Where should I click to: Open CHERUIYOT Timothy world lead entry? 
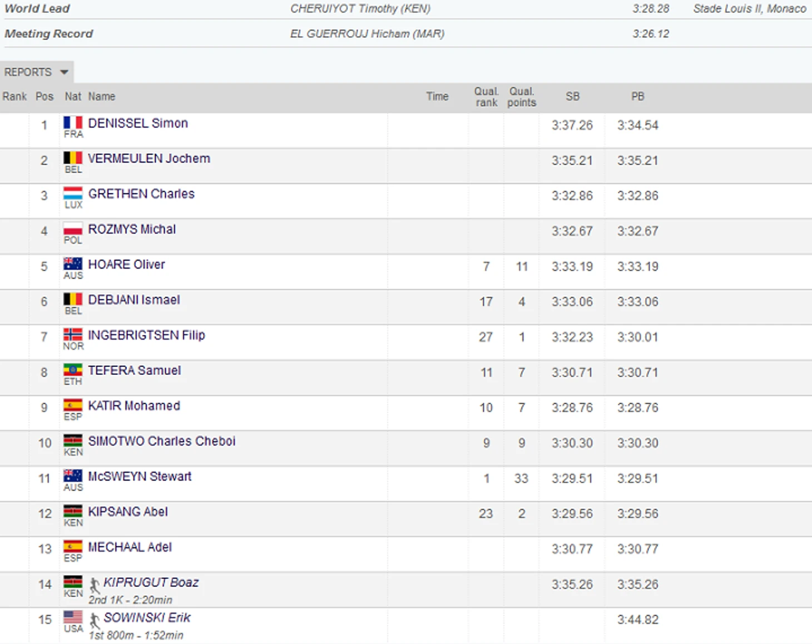tap(360, 9)
